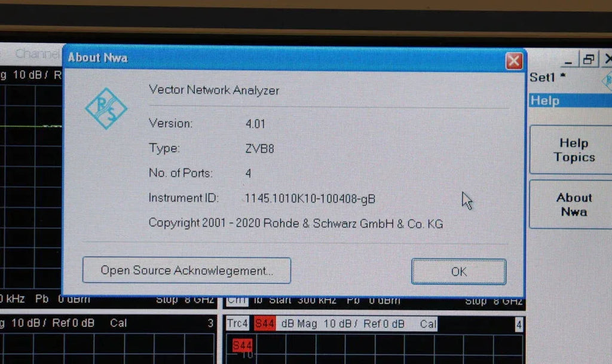Click the dB Mag format in the Trc4 line

coord(299,324)
